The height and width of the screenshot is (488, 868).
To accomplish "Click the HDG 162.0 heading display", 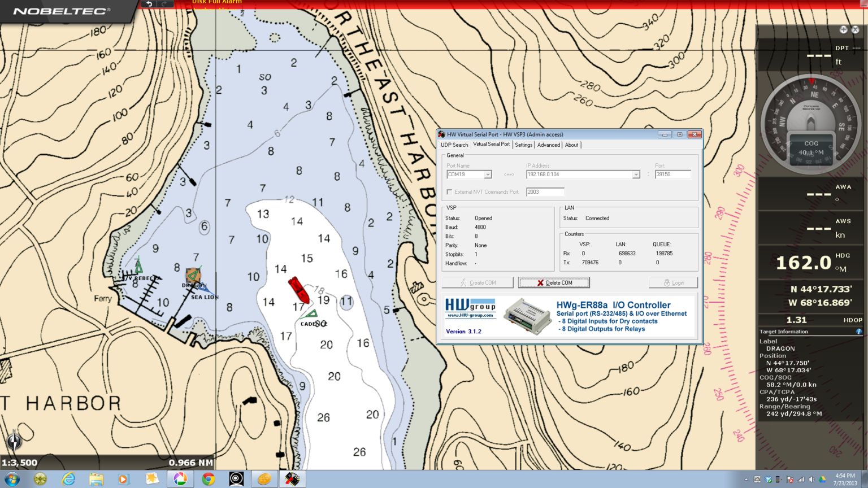I will (x=811, y=262).
